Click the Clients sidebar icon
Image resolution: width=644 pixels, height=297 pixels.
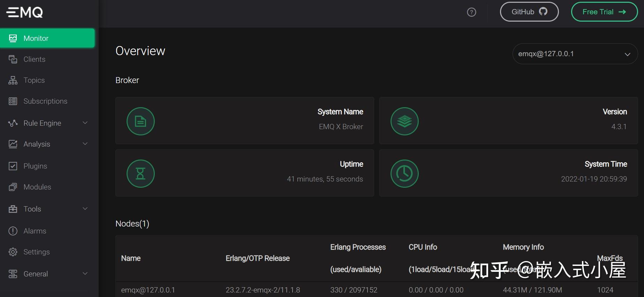(x=13, y=59)
